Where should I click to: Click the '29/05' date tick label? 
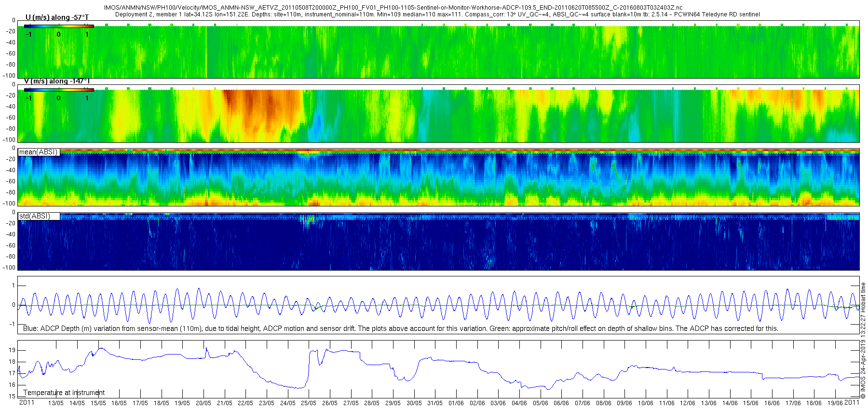tap(393, 403)
